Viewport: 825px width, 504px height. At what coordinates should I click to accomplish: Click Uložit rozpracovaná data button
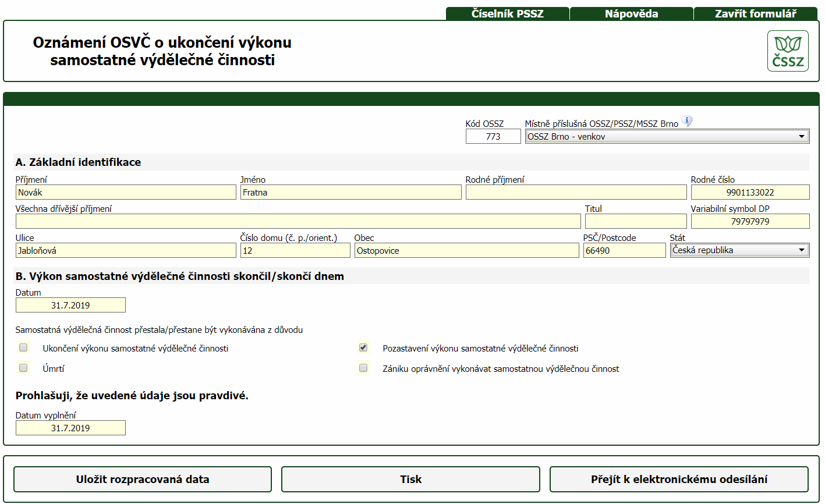143,480
